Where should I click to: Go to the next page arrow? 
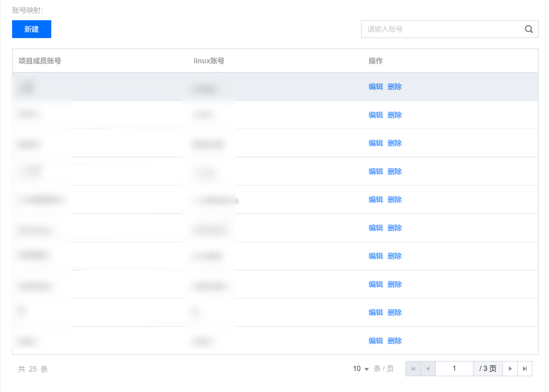510,369
